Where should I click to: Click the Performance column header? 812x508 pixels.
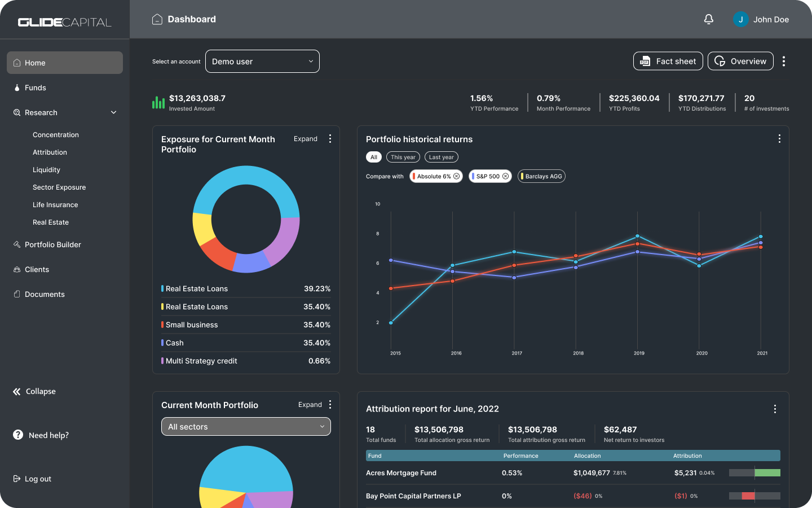coord(520,456)
